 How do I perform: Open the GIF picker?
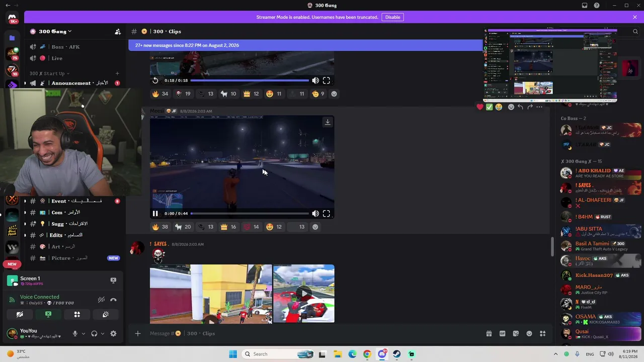(x=502, y=333)
